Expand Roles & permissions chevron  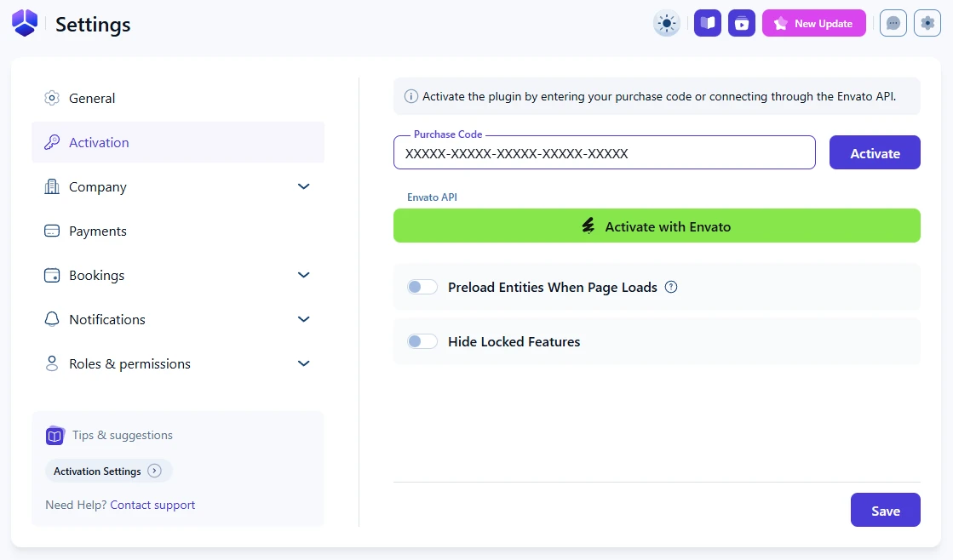tap(303, 363)
